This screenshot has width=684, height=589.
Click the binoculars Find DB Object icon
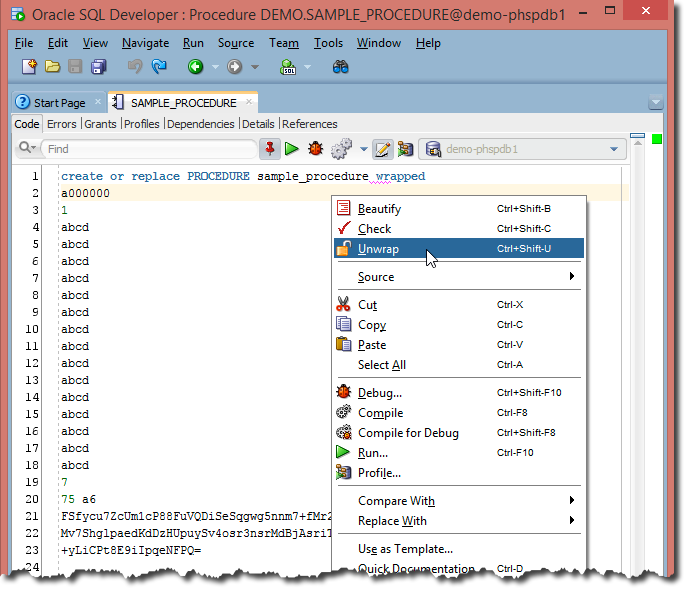pos(340,67)
